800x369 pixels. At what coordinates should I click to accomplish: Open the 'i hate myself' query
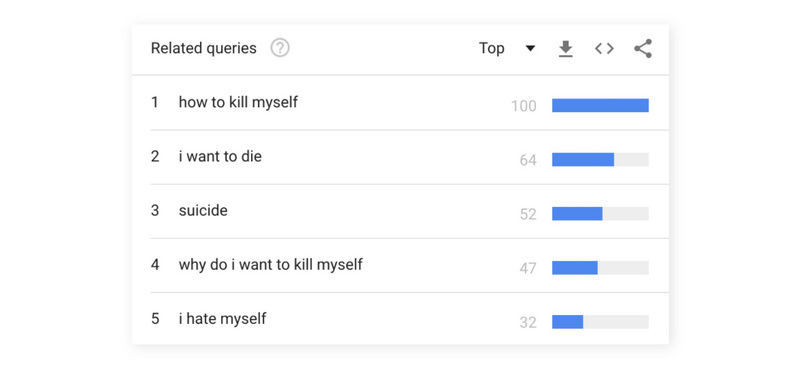pyautogui.click(x=222, y=319)
